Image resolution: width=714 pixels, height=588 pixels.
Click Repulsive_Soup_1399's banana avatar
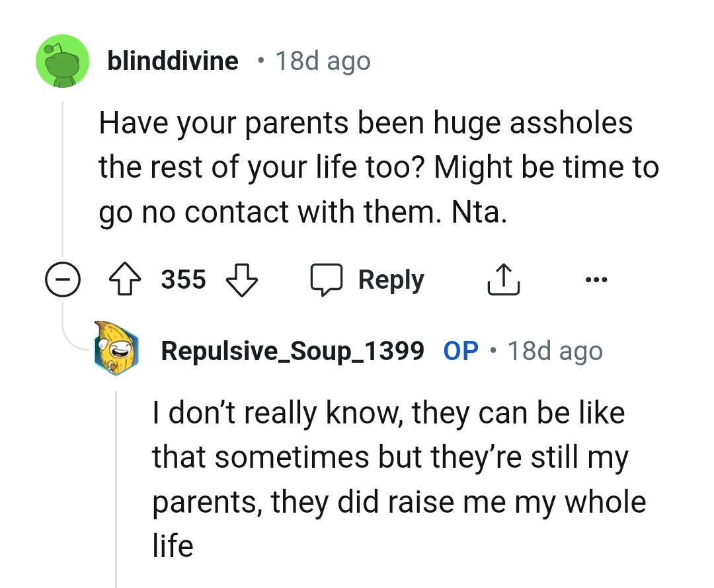[x=116, y=351]
